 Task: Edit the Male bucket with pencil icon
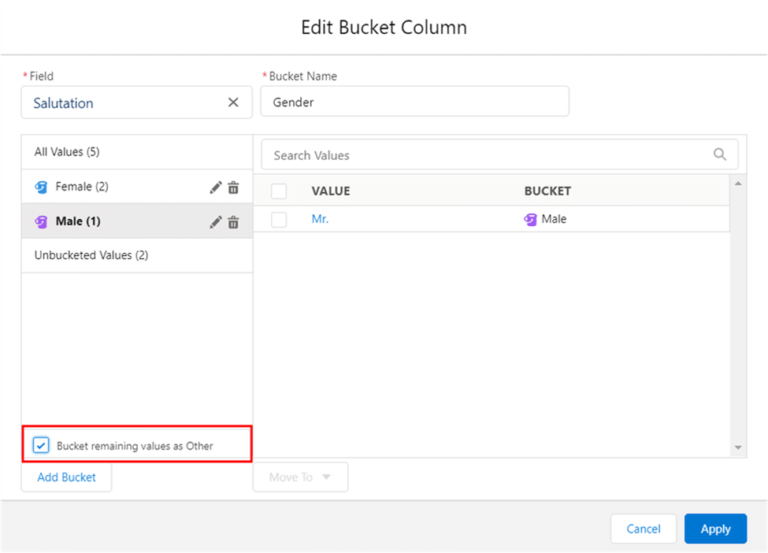click(216, 222)
